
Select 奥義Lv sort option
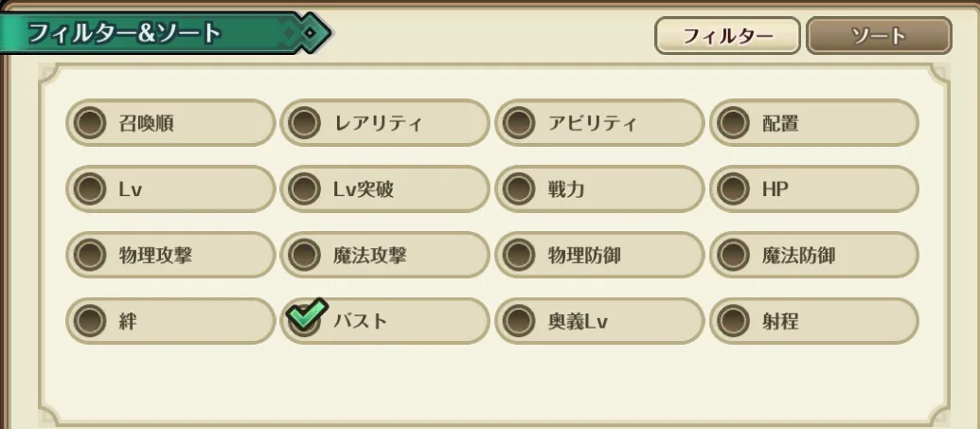pyautogui.click(x=599, y=321)
